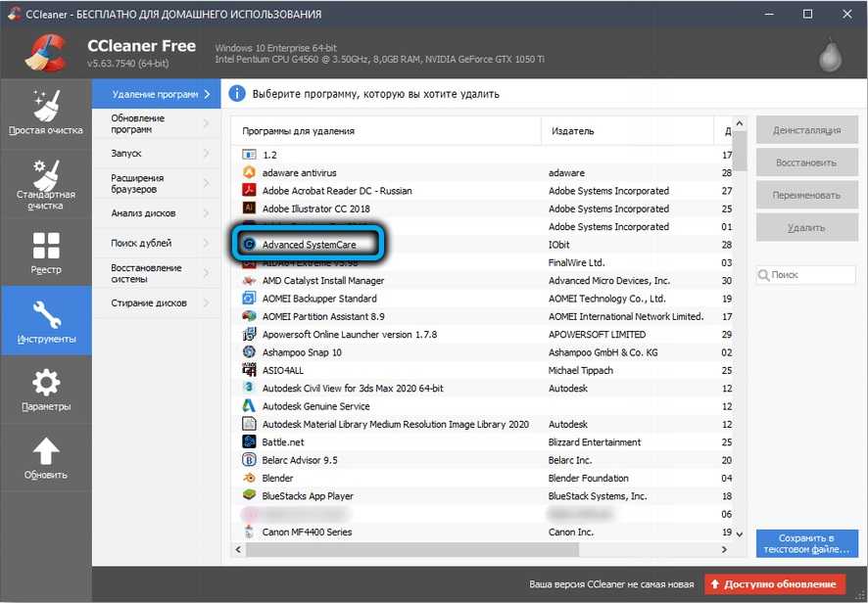Click the Blender Foundation publisher cell

point(589,478)
